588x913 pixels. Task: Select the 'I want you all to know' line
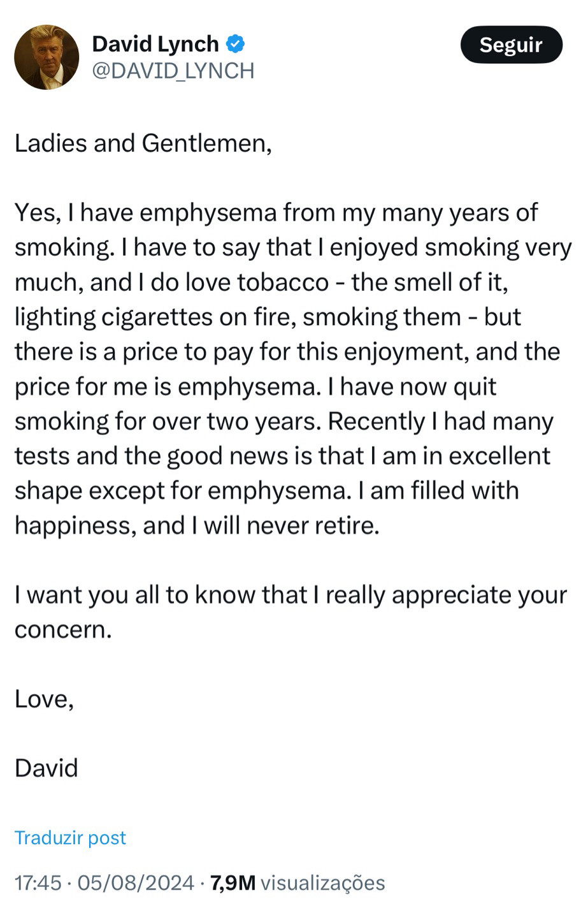tap(290, 595)
